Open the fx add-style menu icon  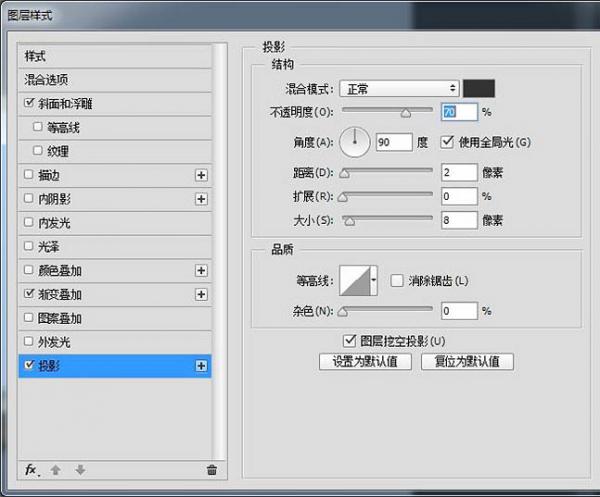click(x=32, y=470)
